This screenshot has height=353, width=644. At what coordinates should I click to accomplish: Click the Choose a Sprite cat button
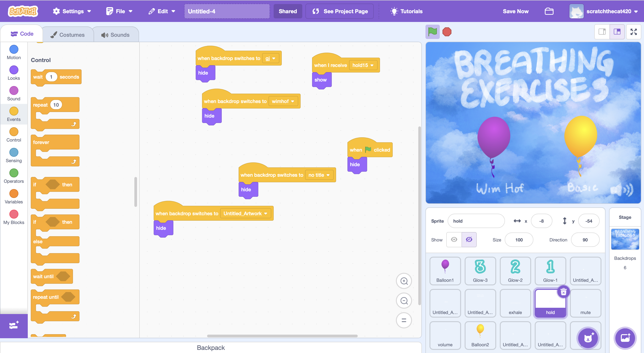[x=588, y=338]
